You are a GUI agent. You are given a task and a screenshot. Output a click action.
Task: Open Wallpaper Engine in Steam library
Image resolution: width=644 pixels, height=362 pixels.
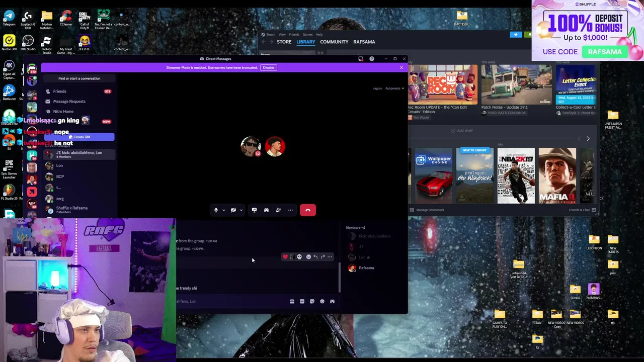pos(434,176)
